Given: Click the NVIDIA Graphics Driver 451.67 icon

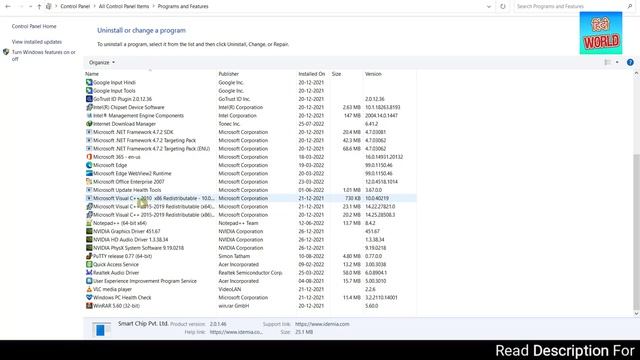Looking at the screenshot, I should tap(89, 231).
